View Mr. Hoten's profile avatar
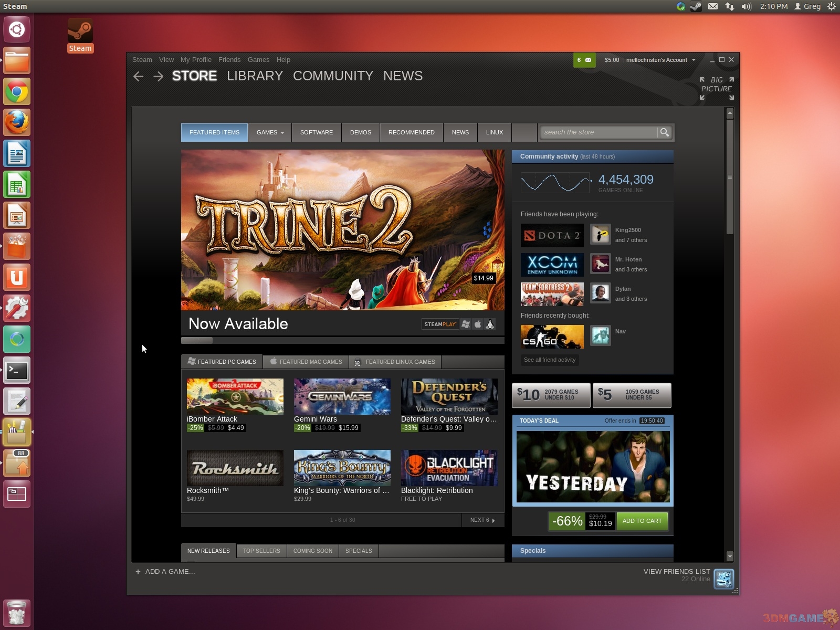 click(x=600, y=264)
